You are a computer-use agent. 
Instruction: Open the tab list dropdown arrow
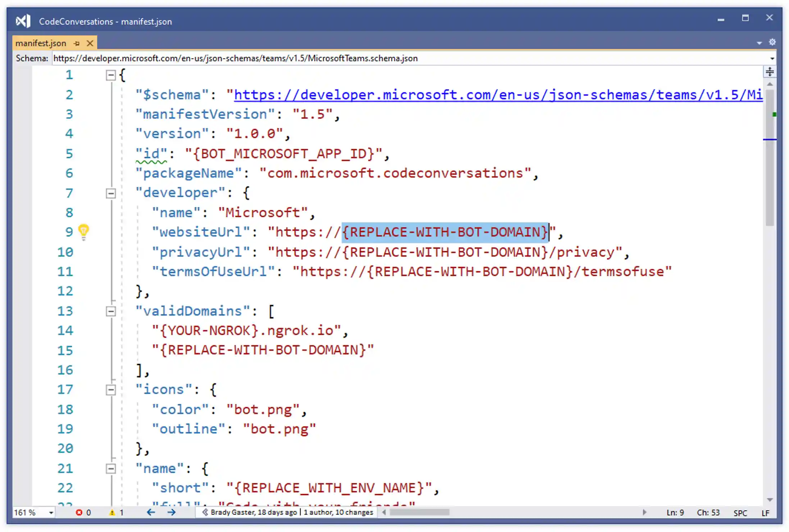759,43
